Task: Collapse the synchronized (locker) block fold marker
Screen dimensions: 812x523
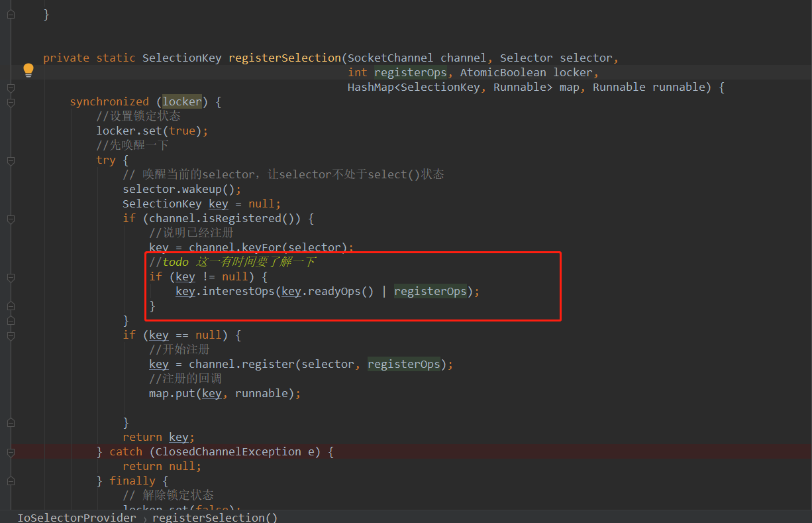Action: (x=11, y=102)
